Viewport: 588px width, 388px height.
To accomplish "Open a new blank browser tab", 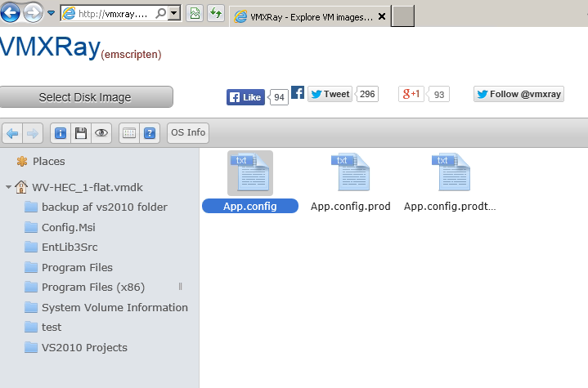I will click(402, 16).
